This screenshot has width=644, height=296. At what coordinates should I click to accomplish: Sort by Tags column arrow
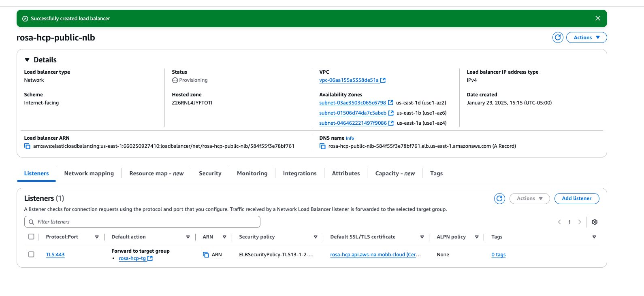[594, 237]
